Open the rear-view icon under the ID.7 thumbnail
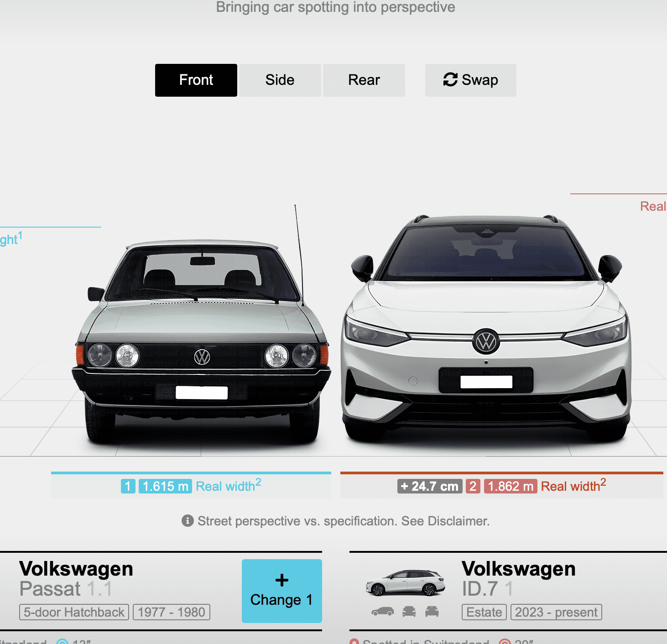The height and width of the screenshot is (644, 667). [x=432, y=612]
